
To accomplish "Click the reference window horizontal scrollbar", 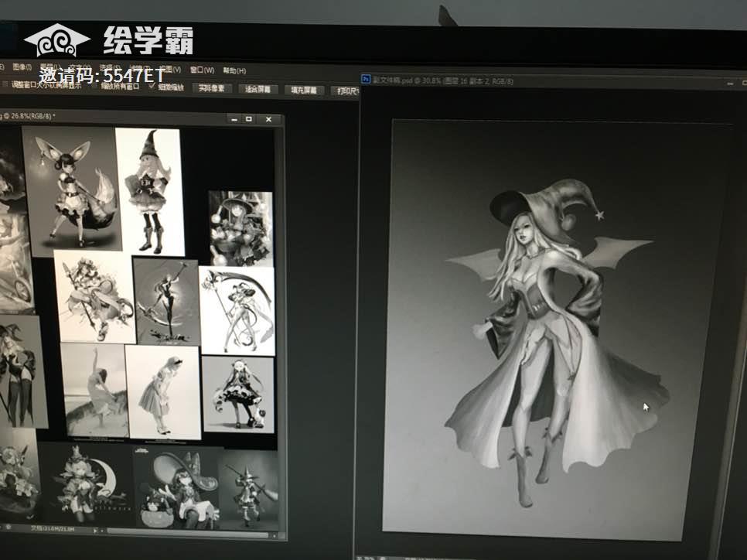I will pyautogui.click(x=188, y=533).
